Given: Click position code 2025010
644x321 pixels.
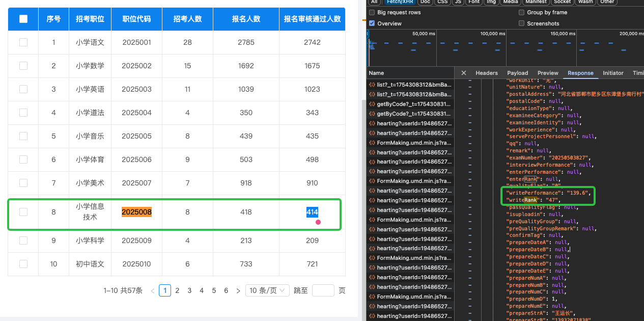Looking at the screenshot, I should (x=136, y=264).
